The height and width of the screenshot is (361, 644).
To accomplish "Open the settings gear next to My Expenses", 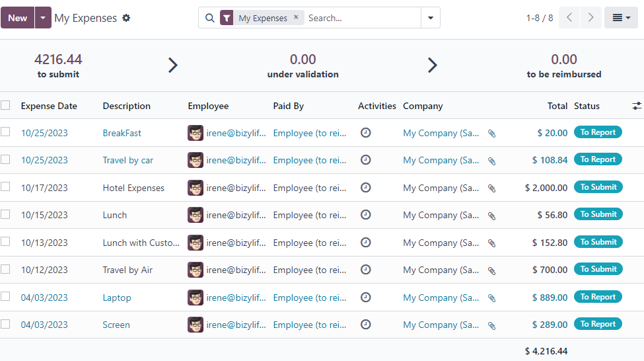I will pos(126,19).
